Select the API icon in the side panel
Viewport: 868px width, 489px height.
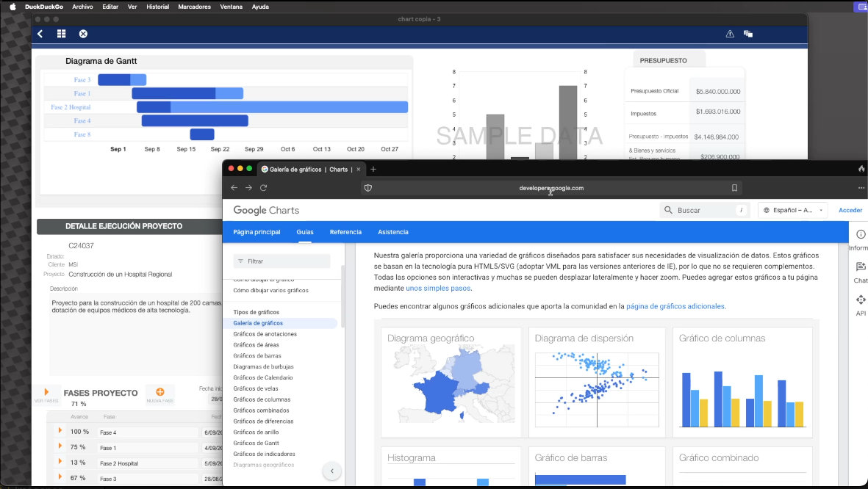click(x=861, y=300)
